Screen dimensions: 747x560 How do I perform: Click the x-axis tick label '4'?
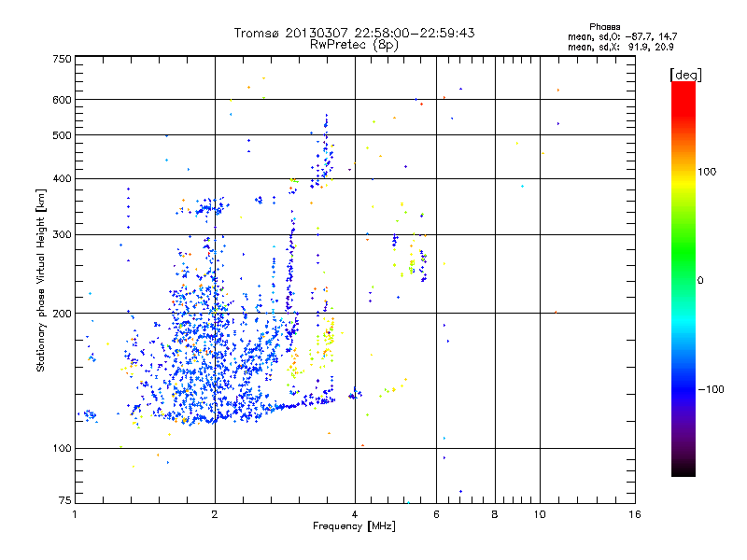coord(355,514)
